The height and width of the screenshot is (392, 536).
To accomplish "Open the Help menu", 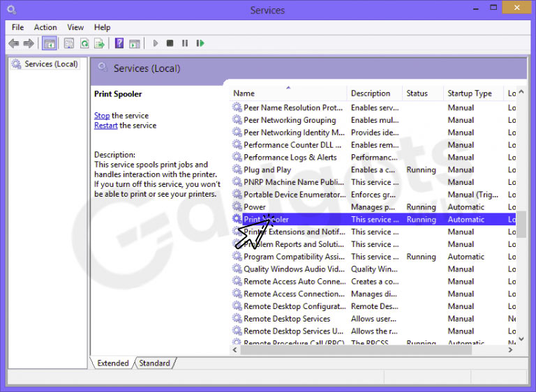I will 102,27.
